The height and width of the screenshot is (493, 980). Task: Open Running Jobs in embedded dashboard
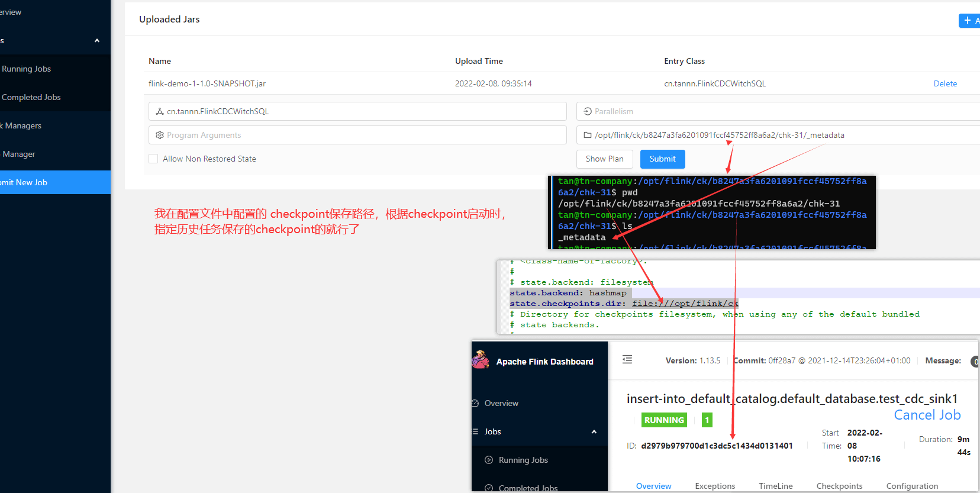(523, 460)
